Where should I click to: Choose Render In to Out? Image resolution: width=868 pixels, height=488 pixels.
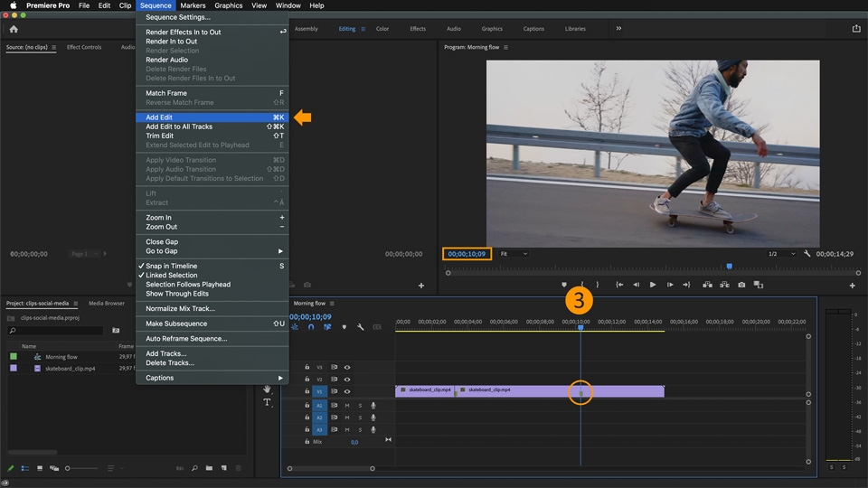click(212, 42)
